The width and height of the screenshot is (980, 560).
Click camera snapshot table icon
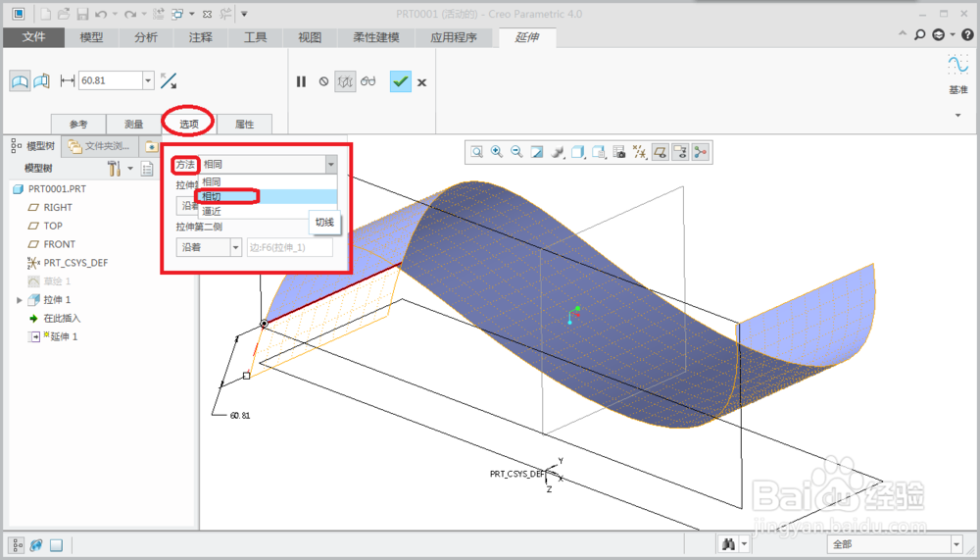[619, 152]
